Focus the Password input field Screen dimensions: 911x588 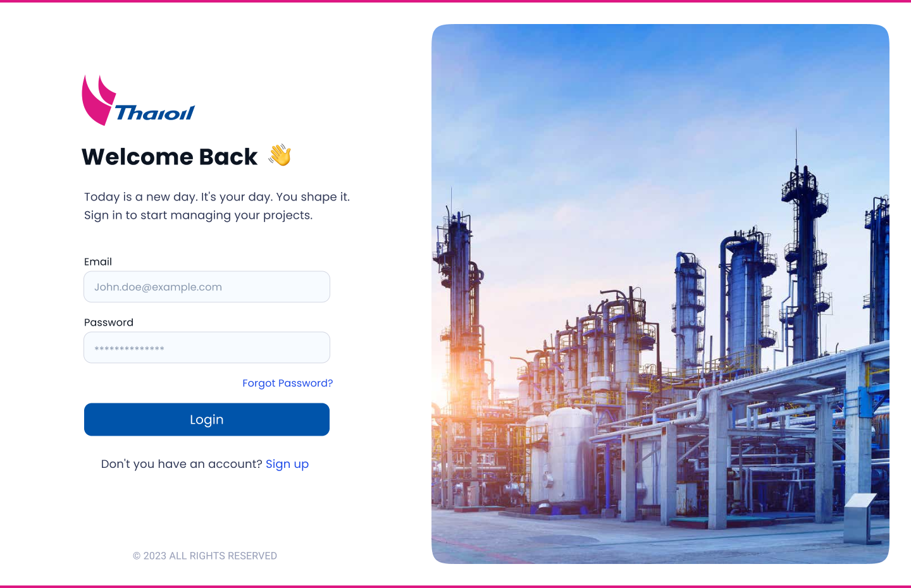[207, 348]
